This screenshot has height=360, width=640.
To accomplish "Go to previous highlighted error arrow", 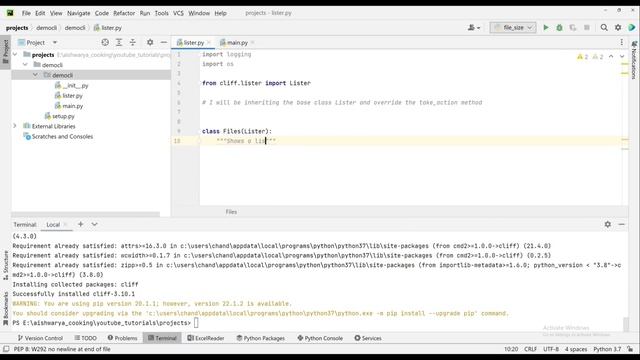I will (611, 56).
